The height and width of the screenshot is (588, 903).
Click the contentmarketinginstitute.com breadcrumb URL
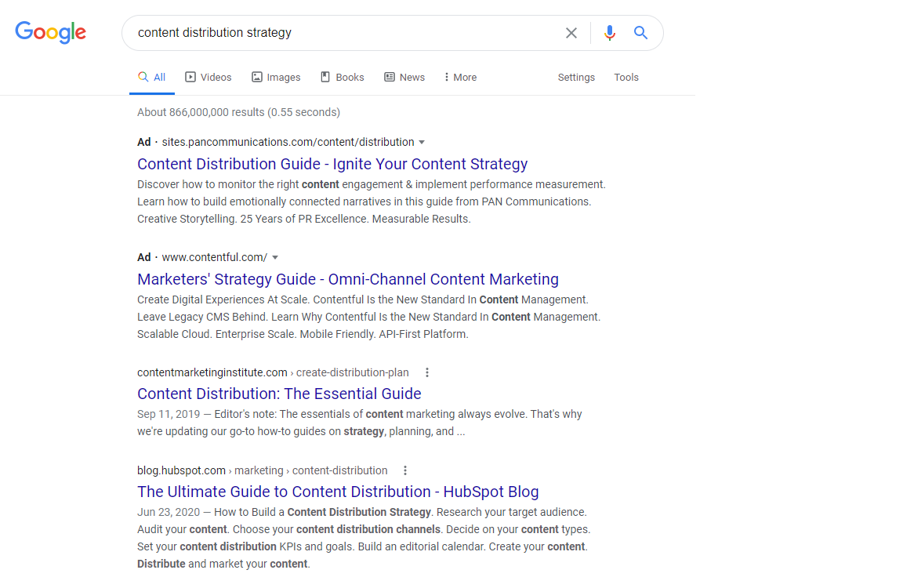[x=273, y=372]
